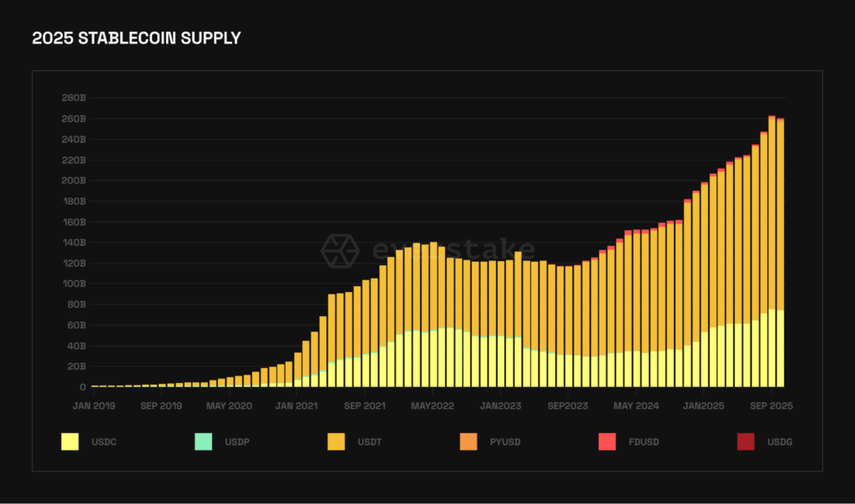Toggle the USDC series legend label

pos(104,441)
